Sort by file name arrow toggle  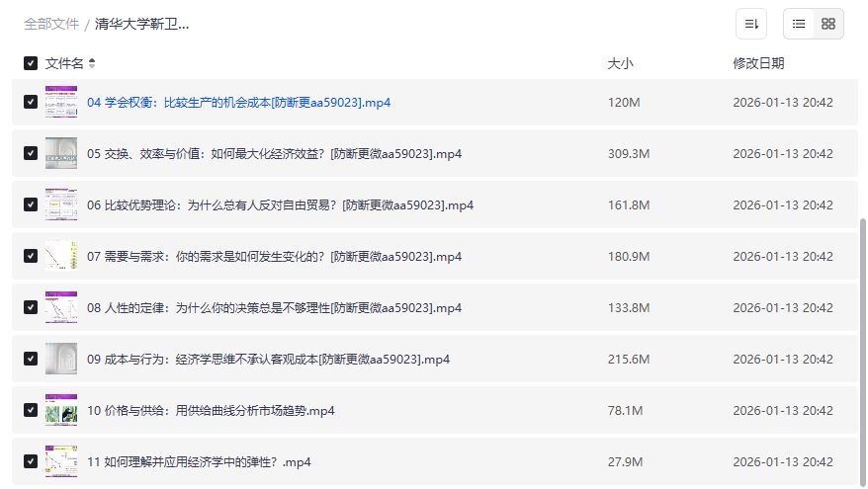92,63
